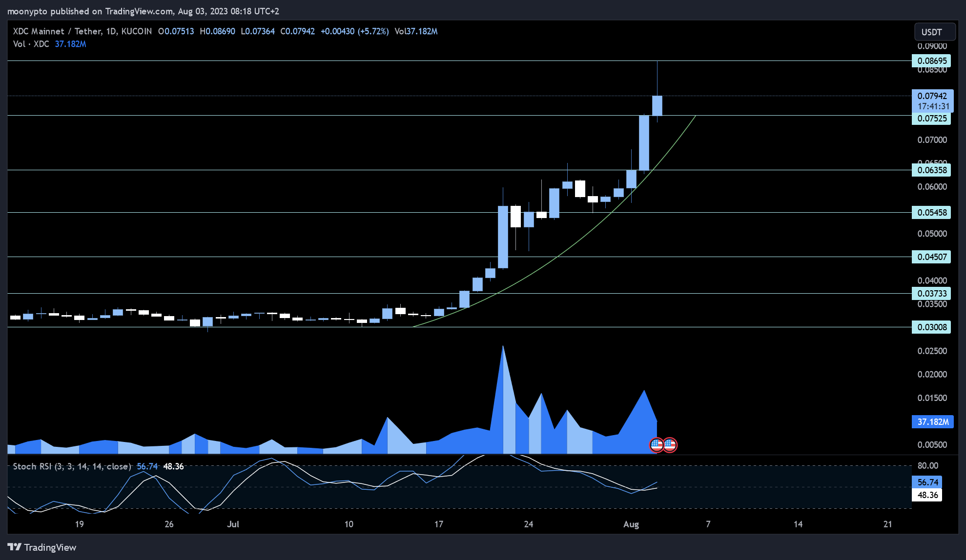
Task: Click the left US flag economic event icon
Action: pos(657,445)
